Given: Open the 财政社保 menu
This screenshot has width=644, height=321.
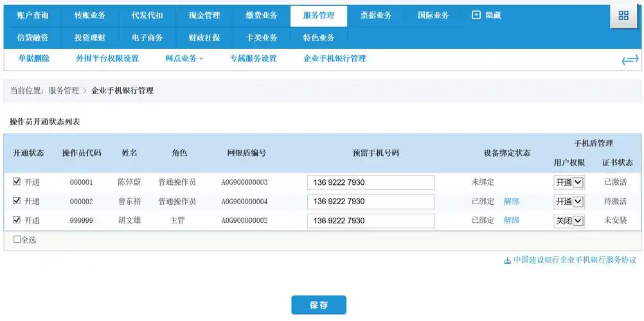Looking at the screenshot, I should 204,38.
